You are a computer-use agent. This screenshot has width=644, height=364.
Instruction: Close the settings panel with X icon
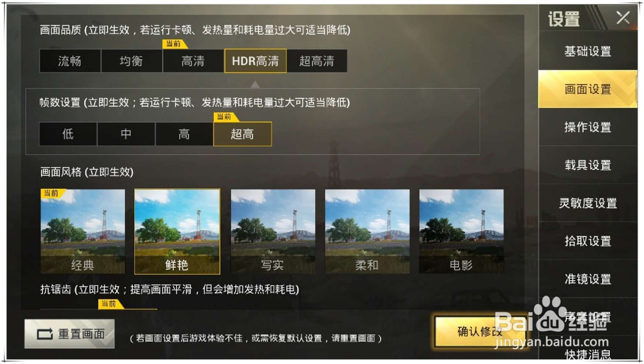pos(623,17)
